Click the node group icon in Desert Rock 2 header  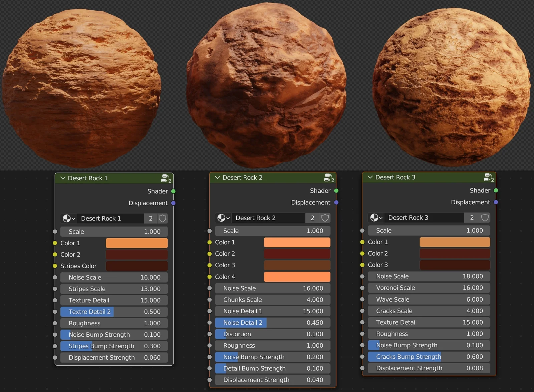(327, 178)
